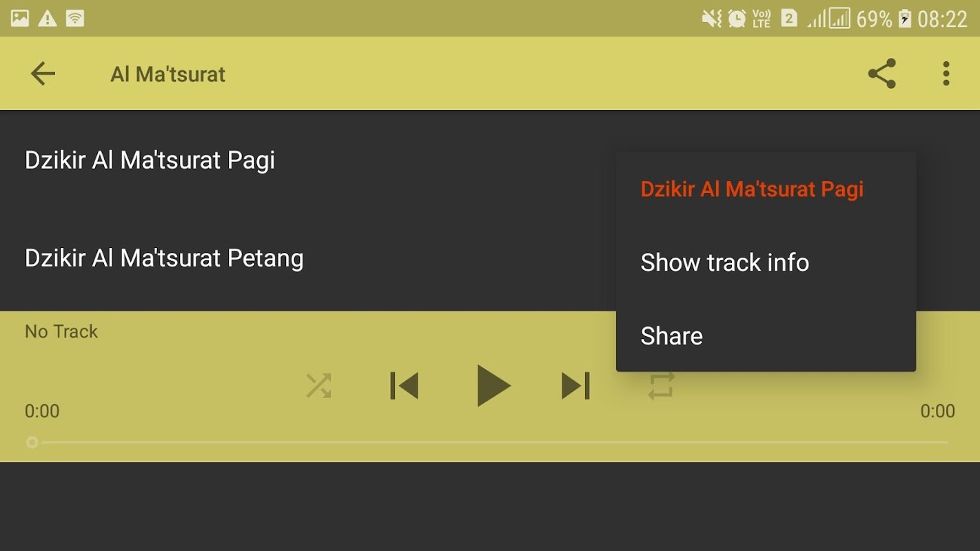
Task: Skip to the previous track
Action: tap(405, 386)
